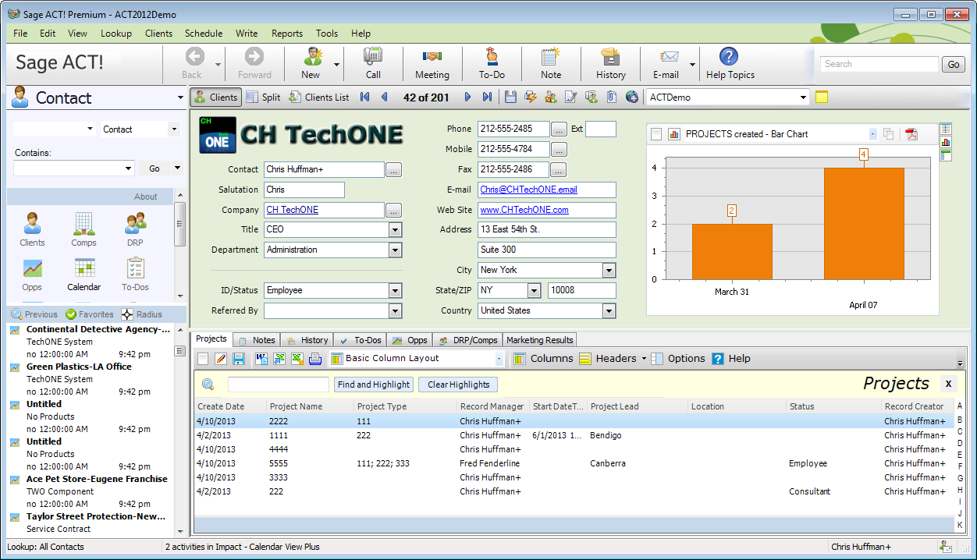The image size is (977, 560).
Task: Show the Favorites list
Action: 89,314
